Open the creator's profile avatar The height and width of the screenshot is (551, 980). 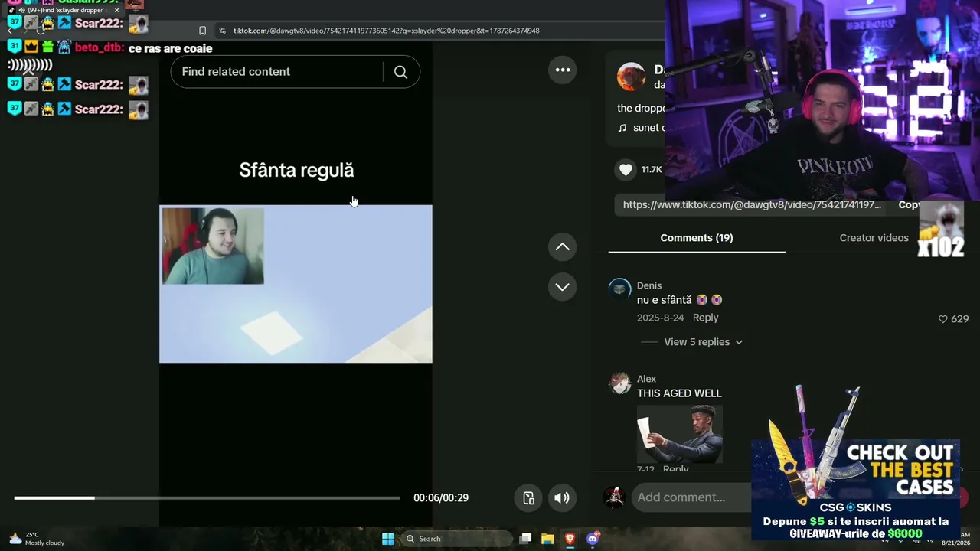coord(632,77)
